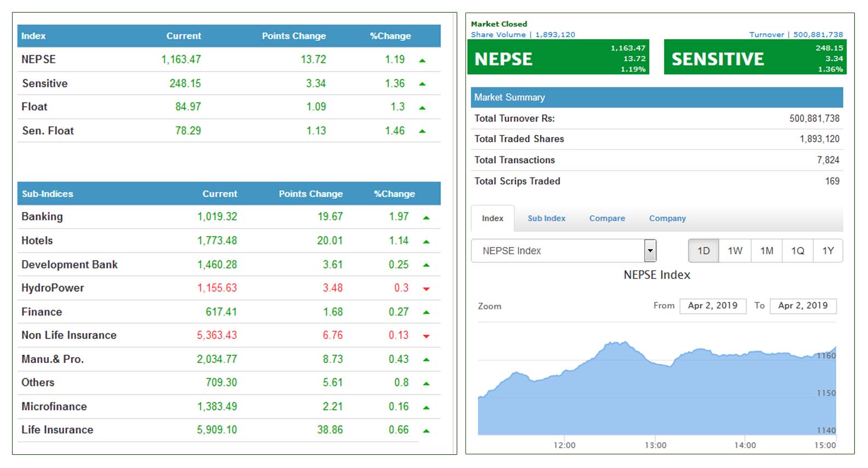Click the up arrow in Development Bank row
868x468 pixels.
tap(426, 265)
